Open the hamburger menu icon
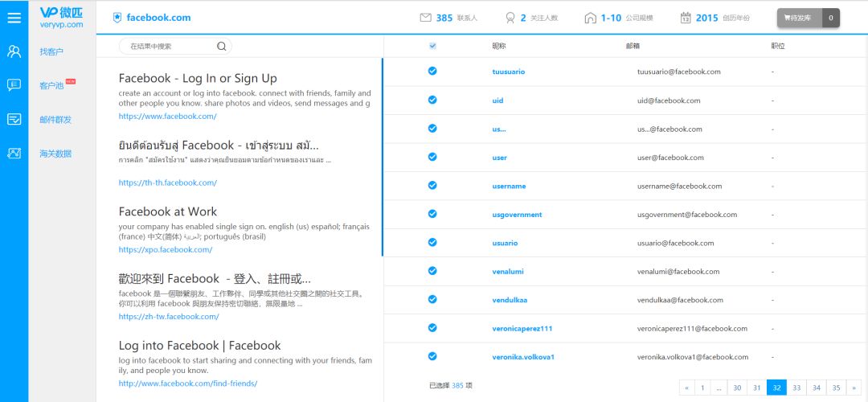Viewport: 868px width, 402px height. pos(14,18)
